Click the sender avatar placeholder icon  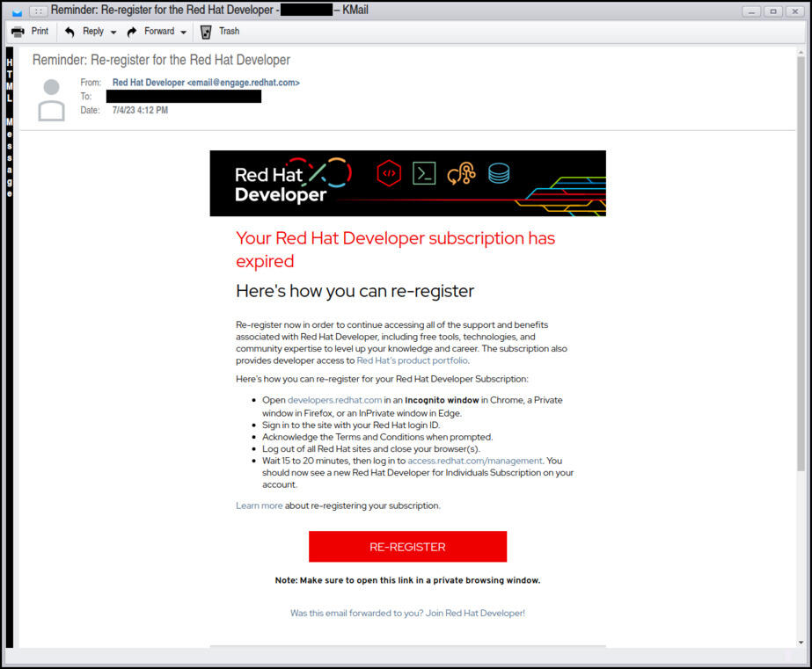pyautogui.click(x=51, y=100)
